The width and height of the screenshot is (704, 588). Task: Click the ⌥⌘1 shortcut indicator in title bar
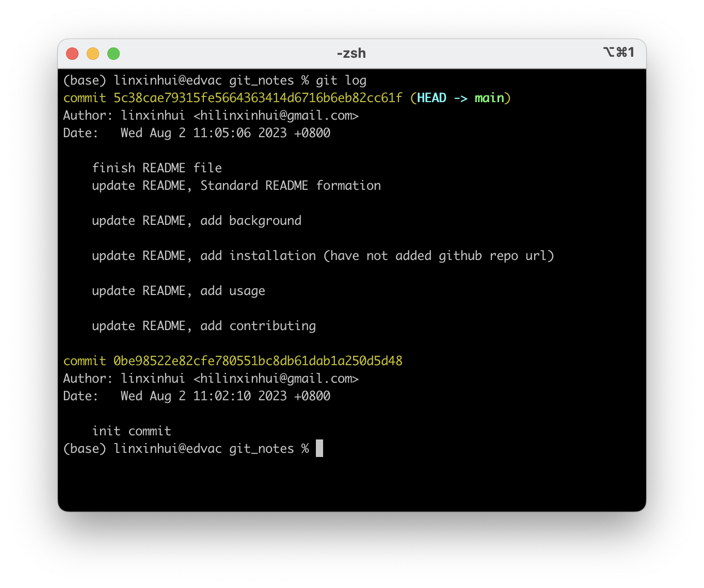pos(618,52)
